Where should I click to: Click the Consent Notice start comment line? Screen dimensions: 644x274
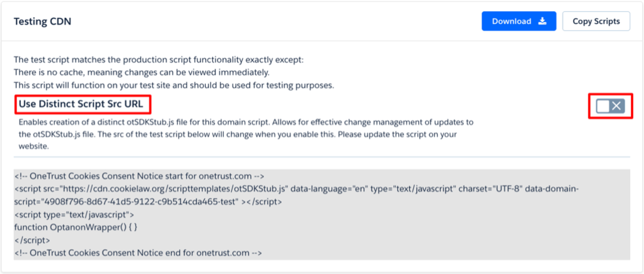click(139, 176)
